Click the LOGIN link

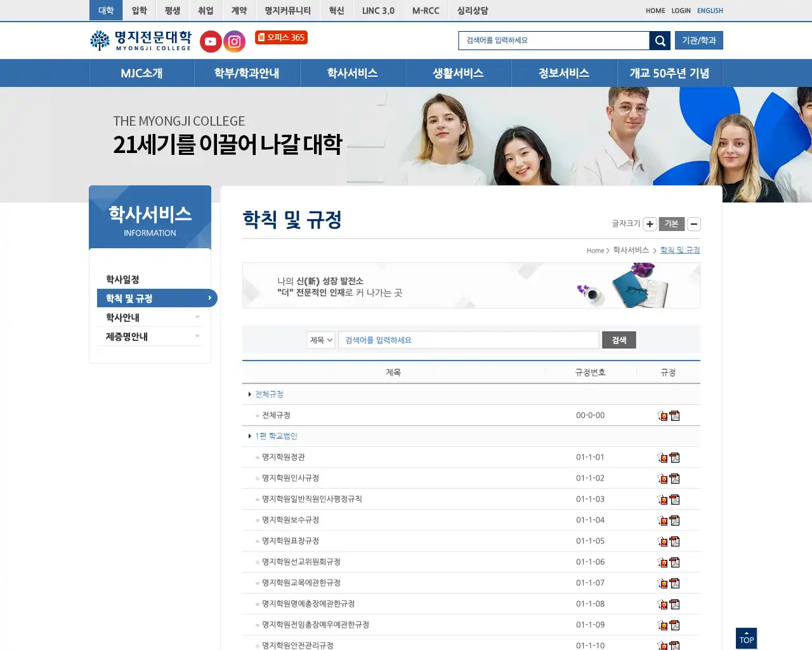click(x=681, y=11)
